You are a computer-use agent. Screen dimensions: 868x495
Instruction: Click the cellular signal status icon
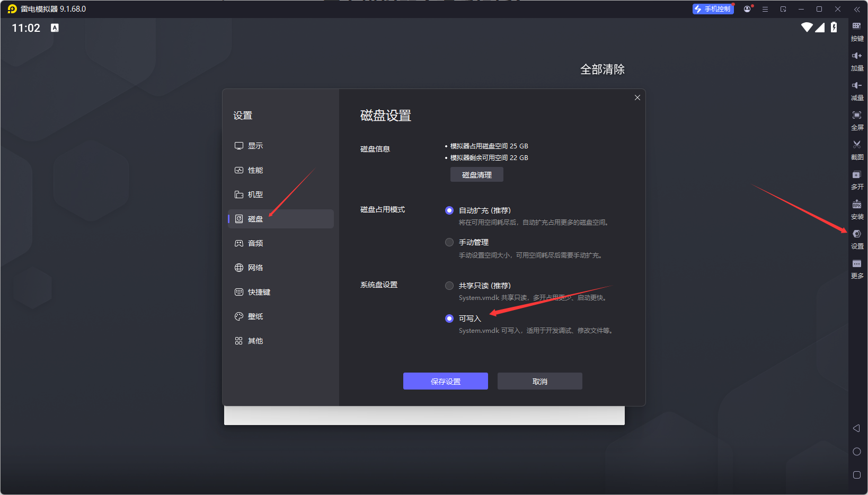(x=820, y=28)
